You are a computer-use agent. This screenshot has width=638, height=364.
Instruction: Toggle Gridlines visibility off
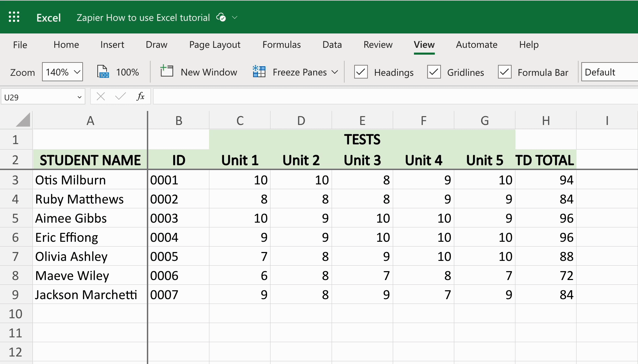coord(434,72)
